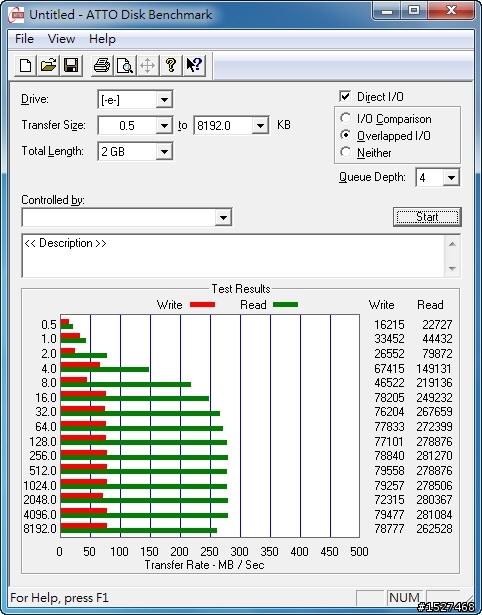Click the Test Results group title
482x615 pixels.
[241, 289]
